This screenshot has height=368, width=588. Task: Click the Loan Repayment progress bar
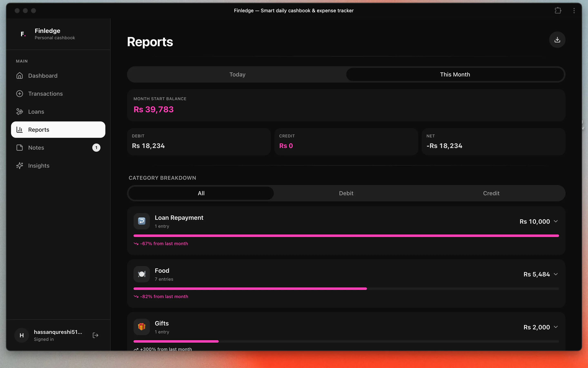point(346,236)
